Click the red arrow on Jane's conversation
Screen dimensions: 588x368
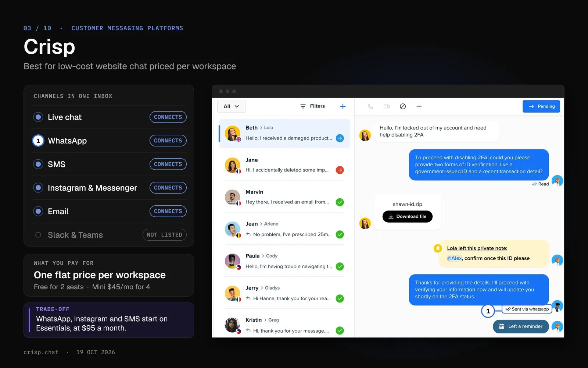click(340, 170)
